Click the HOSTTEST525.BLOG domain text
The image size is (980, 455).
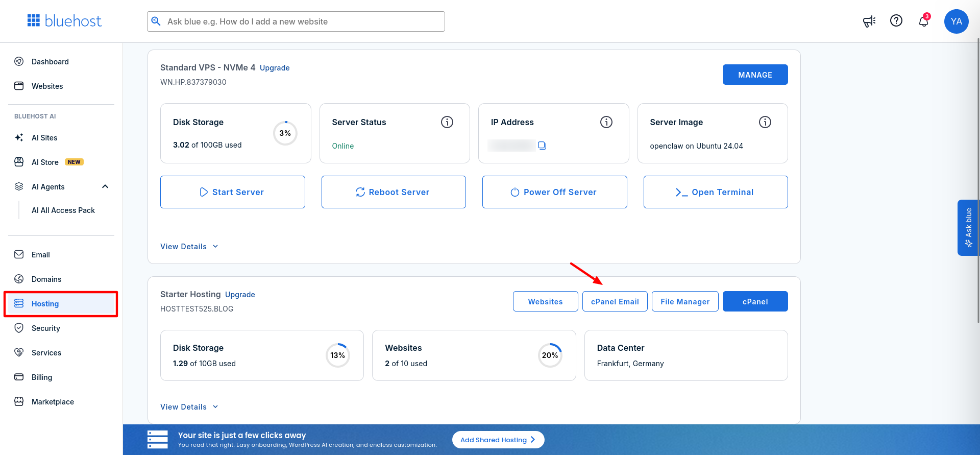click(197, 309)
